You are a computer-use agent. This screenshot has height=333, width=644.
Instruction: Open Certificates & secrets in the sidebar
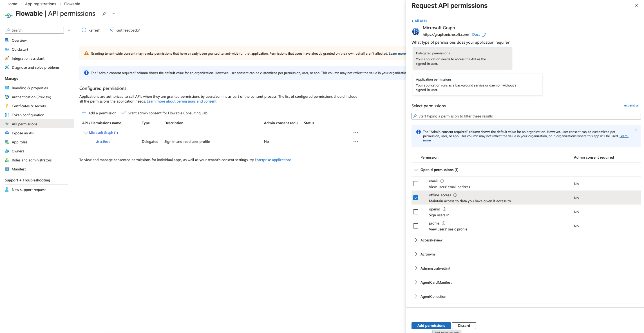pyautogui.click(x=28, y=106)
